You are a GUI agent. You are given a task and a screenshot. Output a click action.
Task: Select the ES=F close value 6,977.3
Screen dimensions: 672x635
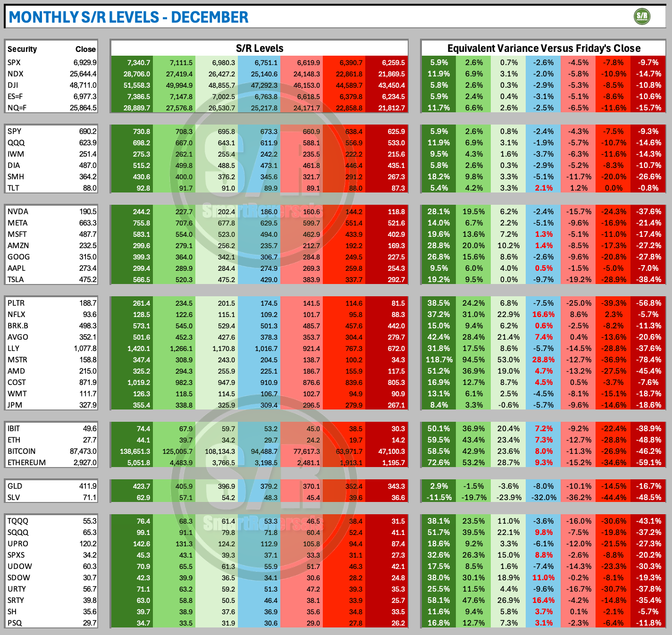click(85, 96)
